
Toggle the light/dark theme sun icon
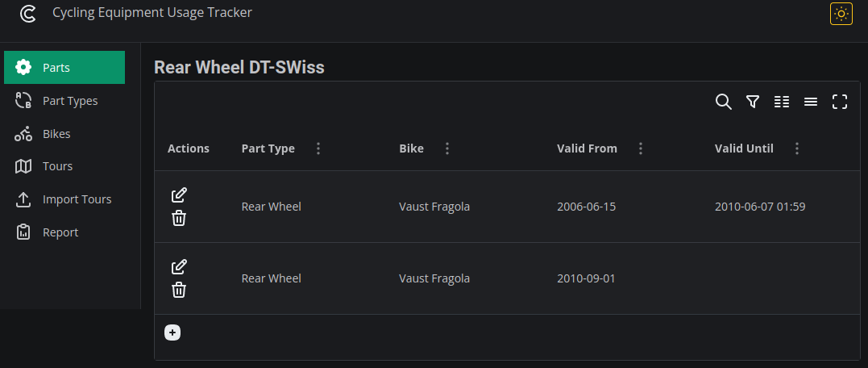coord(841,14)
